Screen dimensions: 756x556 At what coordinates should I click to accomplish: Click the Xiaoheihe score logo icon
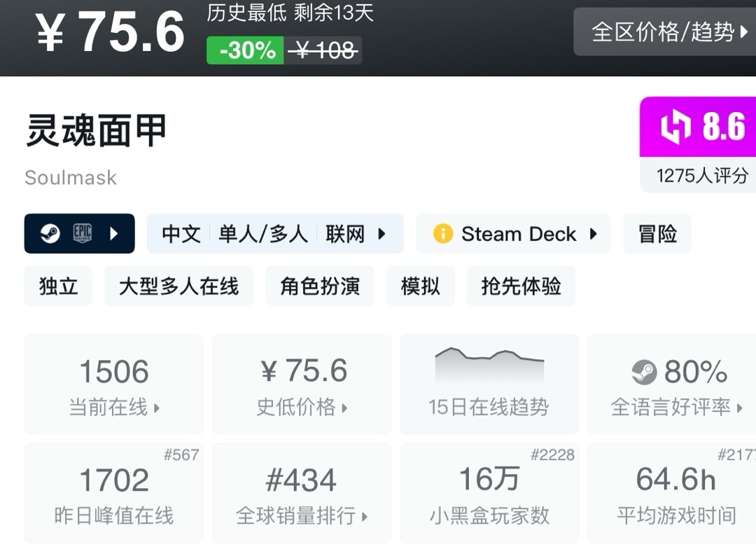(676, 127)
